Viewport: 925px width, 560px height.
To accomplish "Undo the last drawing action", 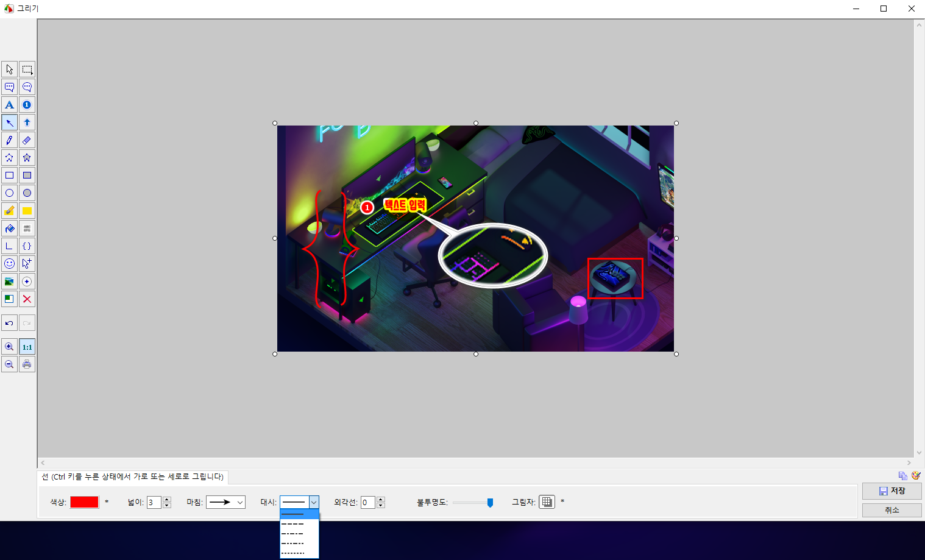I will click(9, 323).
